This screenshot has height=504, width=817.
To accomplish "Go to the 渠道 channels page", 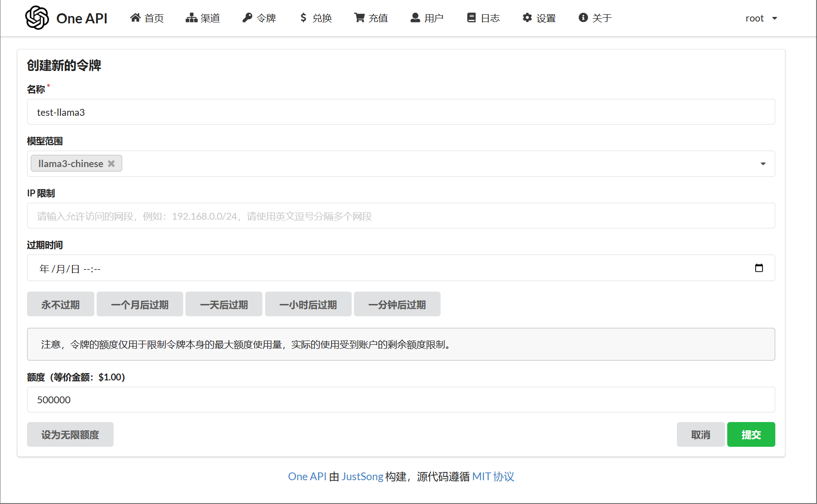I will coord(203,18).
